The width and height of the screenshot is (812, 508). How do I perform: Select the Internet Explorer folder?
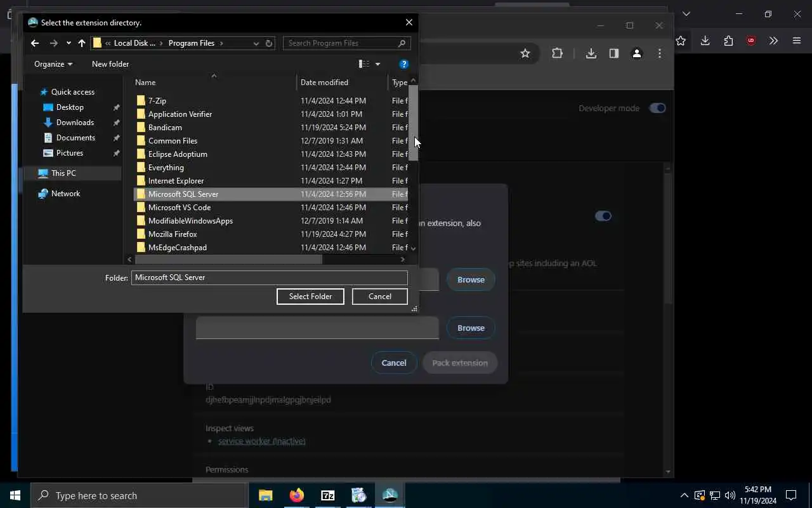[176, 181]
